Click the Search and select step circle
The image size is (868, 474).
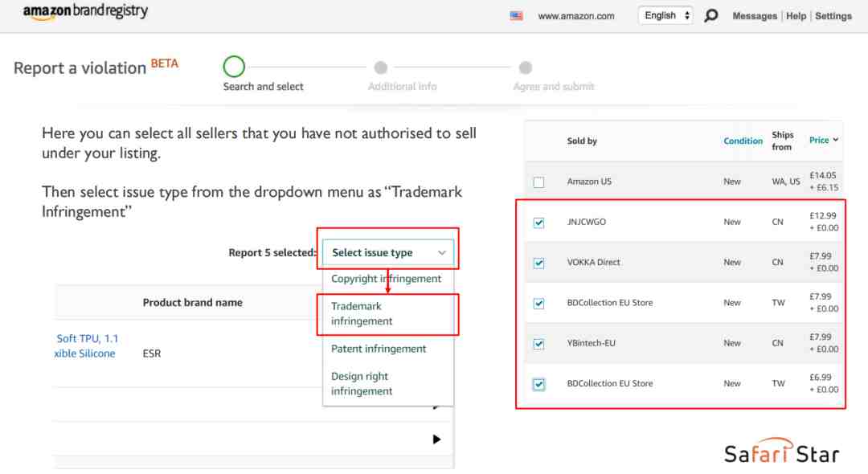(x=234, y=67)
